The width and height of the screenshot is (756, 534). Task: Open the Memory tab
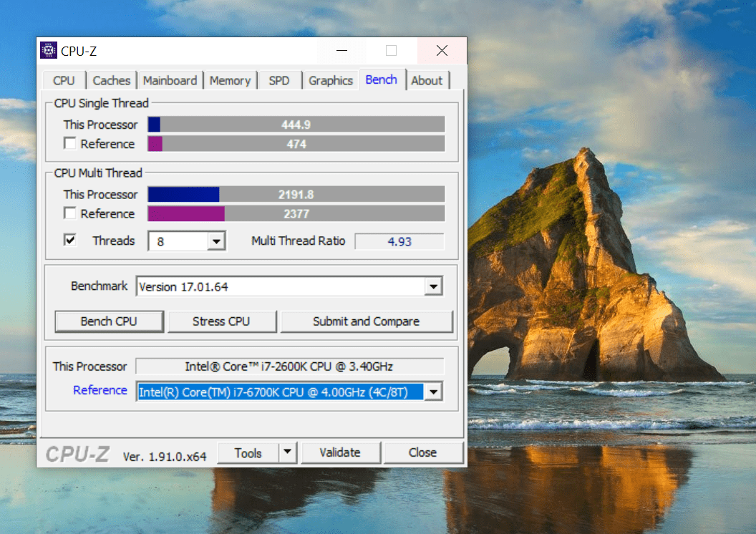[230, 80]
